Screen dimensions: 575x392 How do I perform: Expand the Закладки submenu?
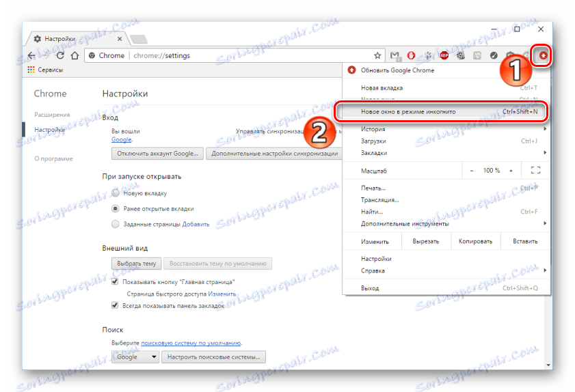click(446, 153)
